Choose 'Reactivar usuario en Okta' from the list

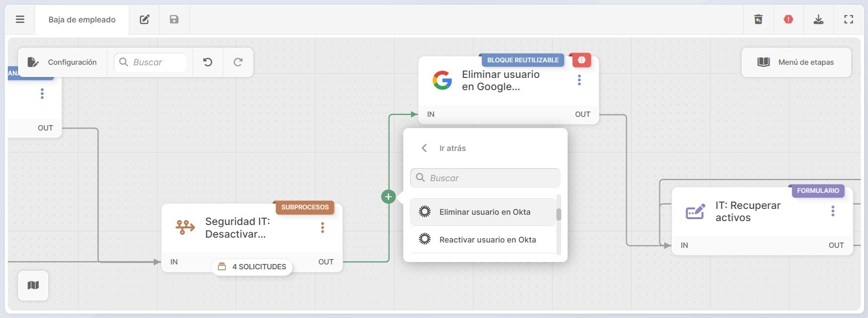click(x=487, y=240)
